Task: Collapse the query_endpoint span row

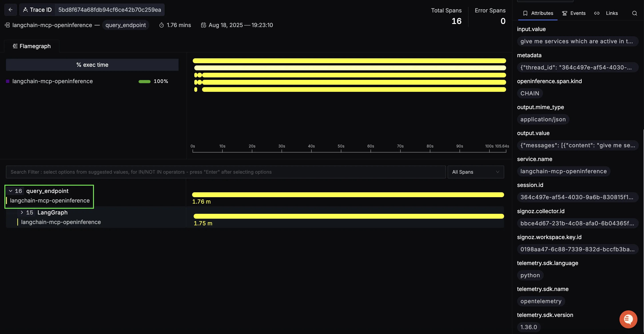Action: point(10,191)
